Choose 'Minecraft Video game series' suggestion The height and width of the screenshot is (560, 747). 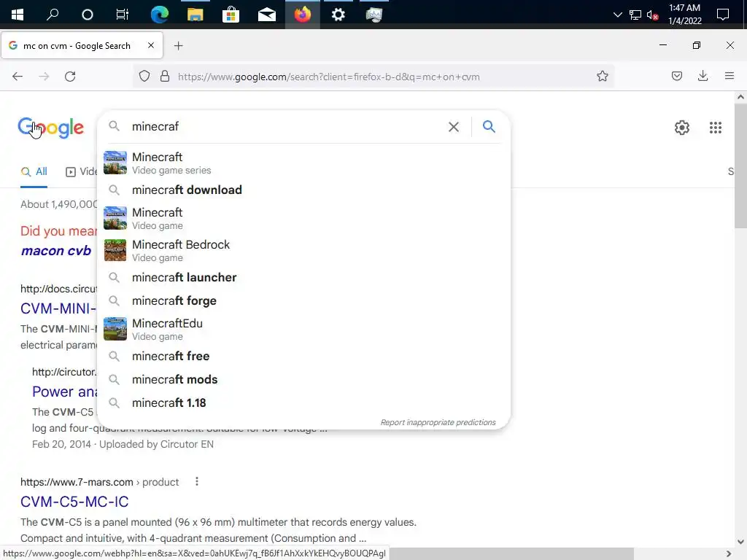303,163
